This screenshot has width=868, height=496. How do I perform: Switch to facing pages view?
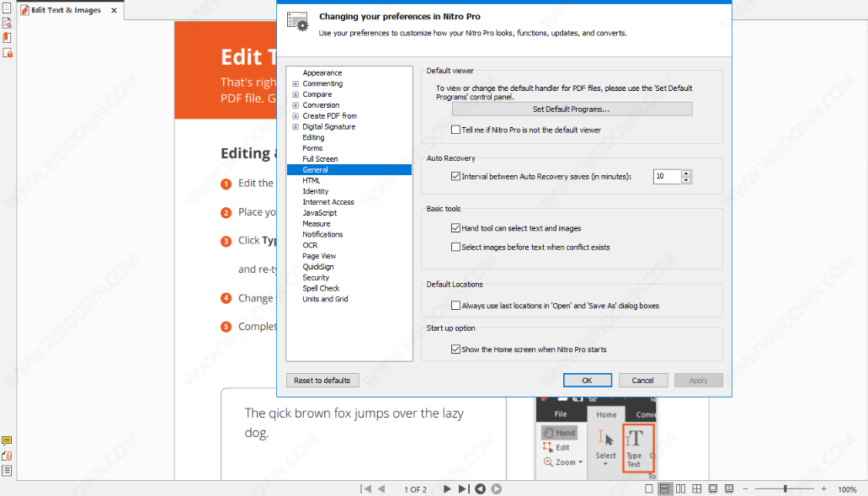click(x=681, y=488)
